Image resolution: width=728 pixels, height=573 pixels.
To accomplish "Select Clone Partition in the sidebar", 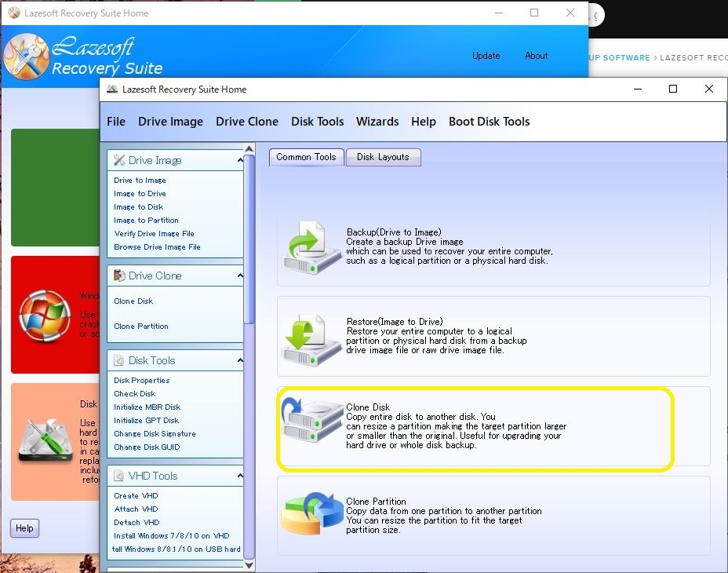I will 141,327.
